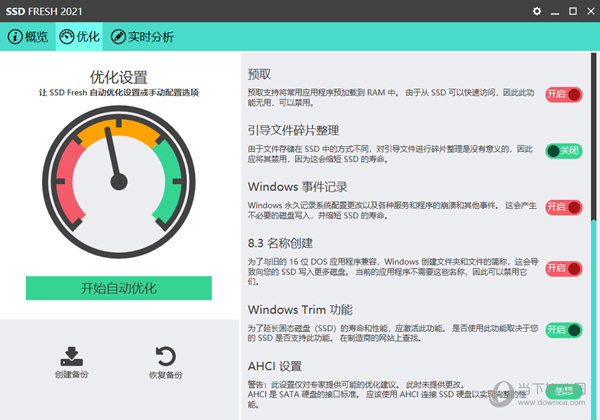Maximize the SSD Fresh window
Screen dimensions: 600x420
tap(573, 11)
